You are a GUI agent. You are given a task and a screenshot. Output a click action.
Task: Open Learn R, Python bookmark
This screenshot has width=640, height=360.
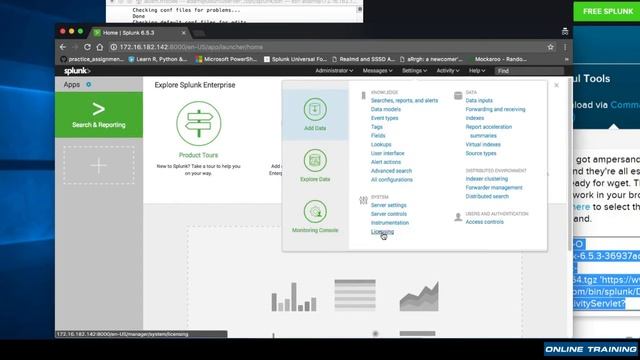(158, 59)
